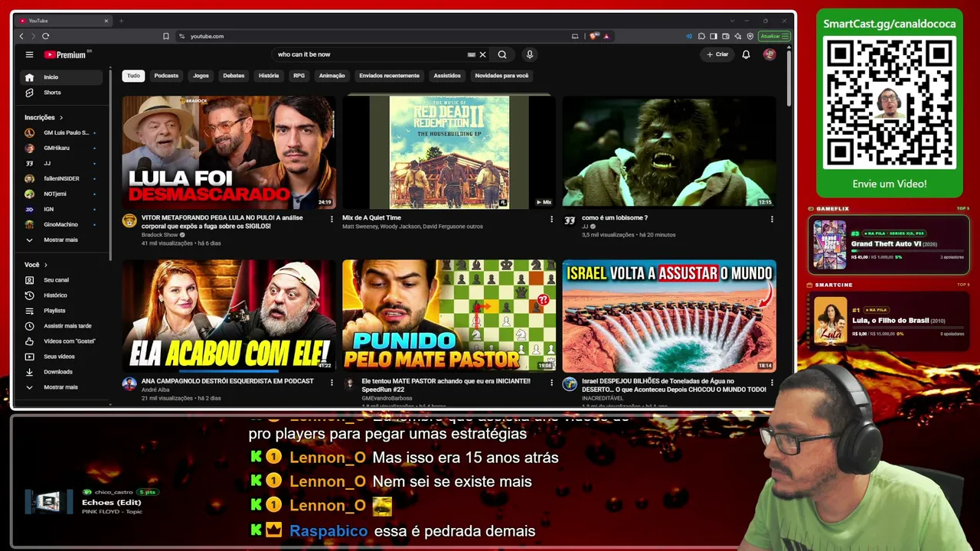Open the YouTube hamburger guide menu
The height and width of the screenshot is (551, 980).
pyautogui.click(x=29, y=54)
